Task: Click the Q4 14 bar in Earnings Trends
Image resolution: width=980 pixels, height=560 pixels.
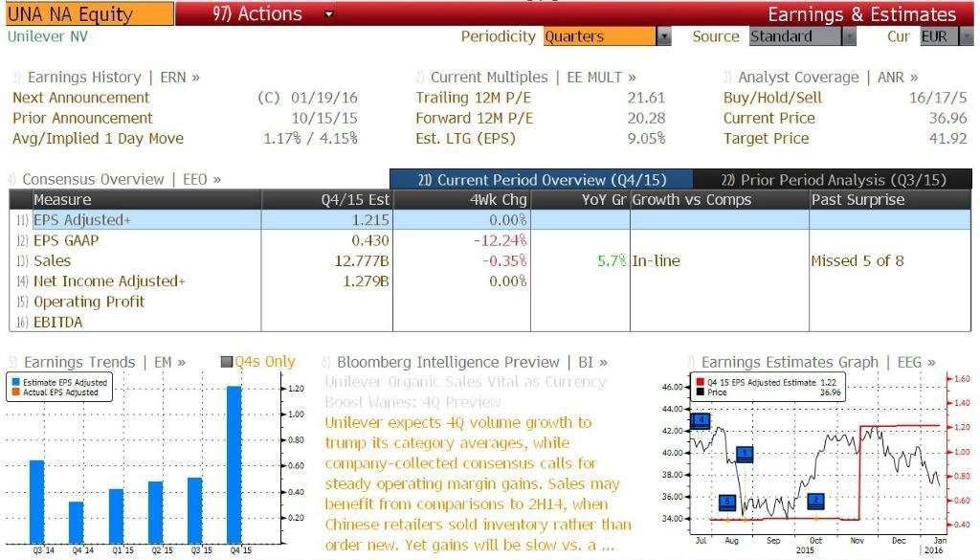Action: coord(77,523)
